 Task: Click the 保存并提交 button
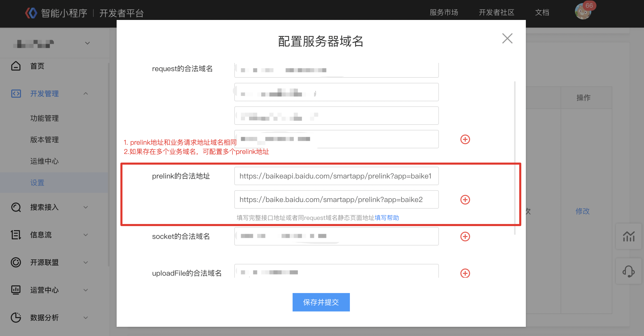pos(321,302)
